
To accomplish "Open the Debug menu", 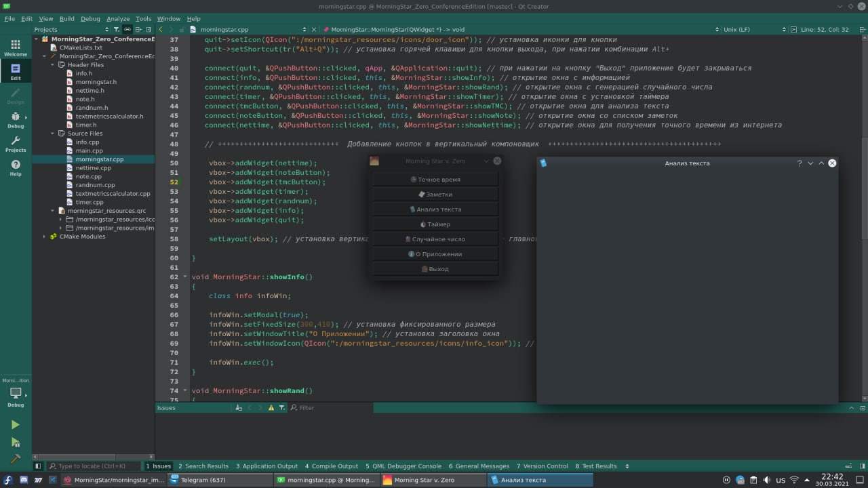I will [90, 19].
